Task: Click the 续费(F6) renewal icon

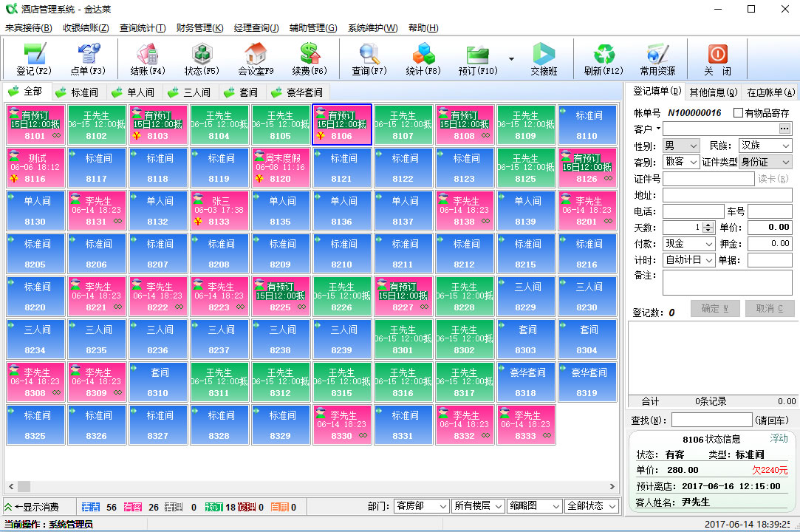Action: tap(310, 59)
